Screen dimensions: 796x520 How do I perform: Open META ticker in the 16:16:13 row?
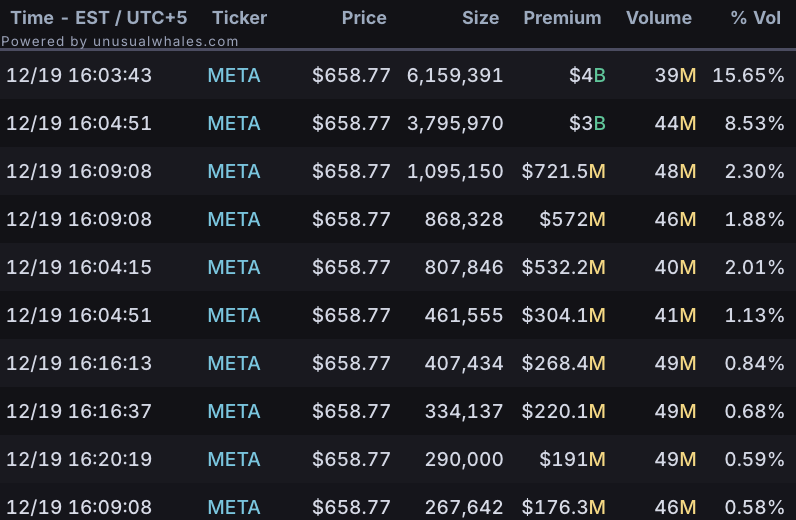click(234, 363)
